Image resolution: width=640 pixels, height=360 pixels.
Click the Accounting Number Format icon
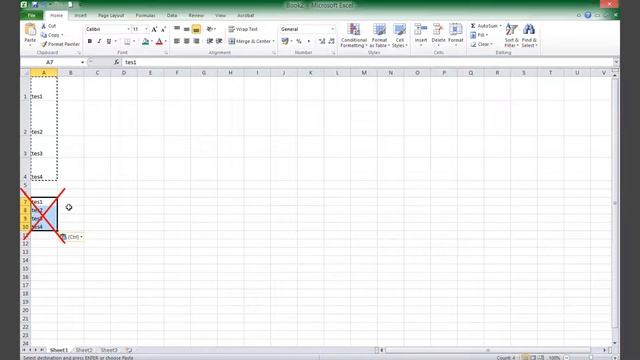pos(285,41)
